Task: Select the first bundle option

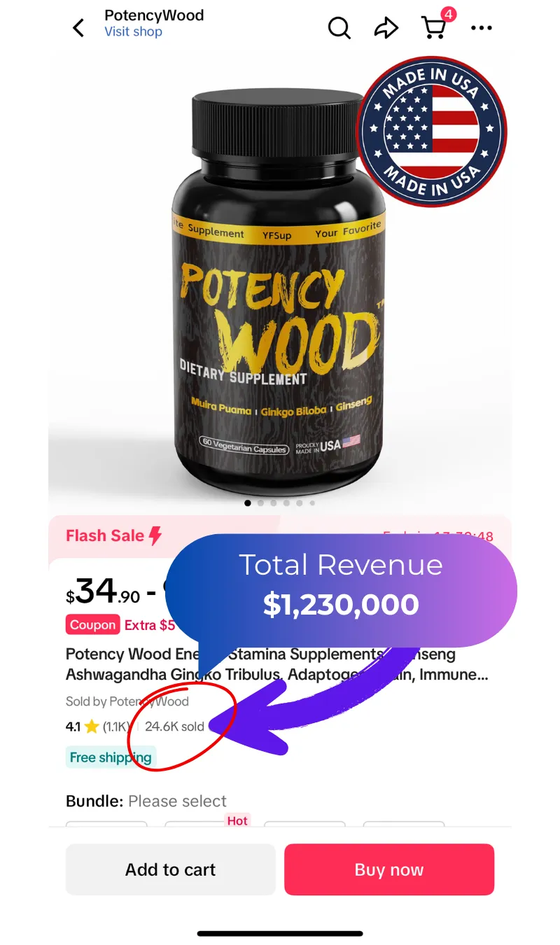Action: point(106,823)
